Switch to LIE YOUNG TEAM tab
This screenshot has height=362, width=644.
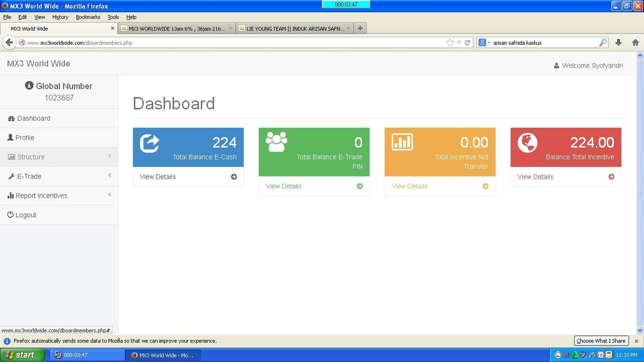coord(295,29)
